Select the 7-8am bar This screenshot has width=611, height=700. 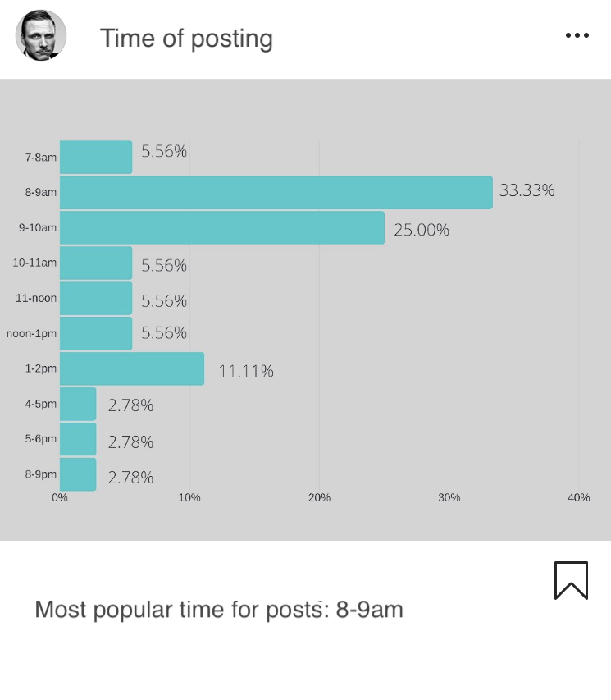click(96, 157)
